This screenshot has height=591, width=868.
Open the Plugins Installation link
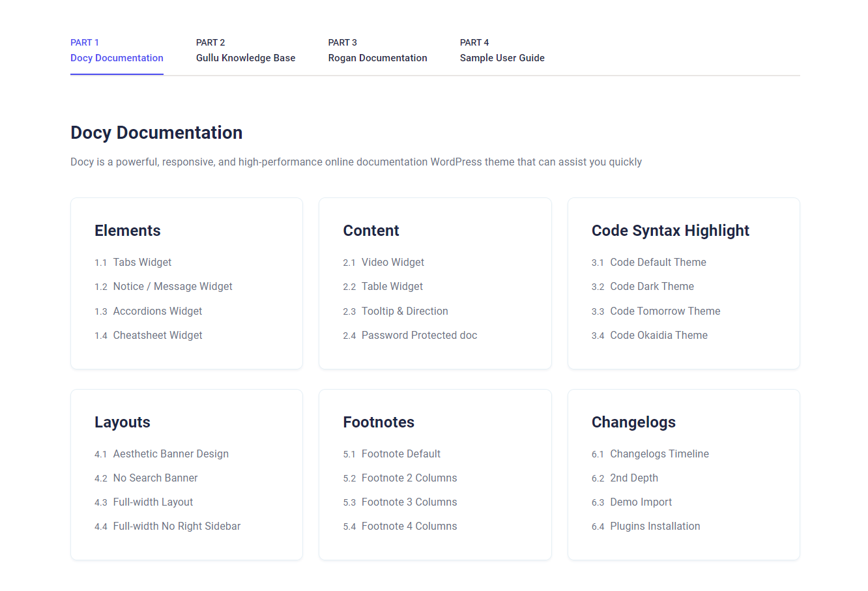tap(655, 526)
